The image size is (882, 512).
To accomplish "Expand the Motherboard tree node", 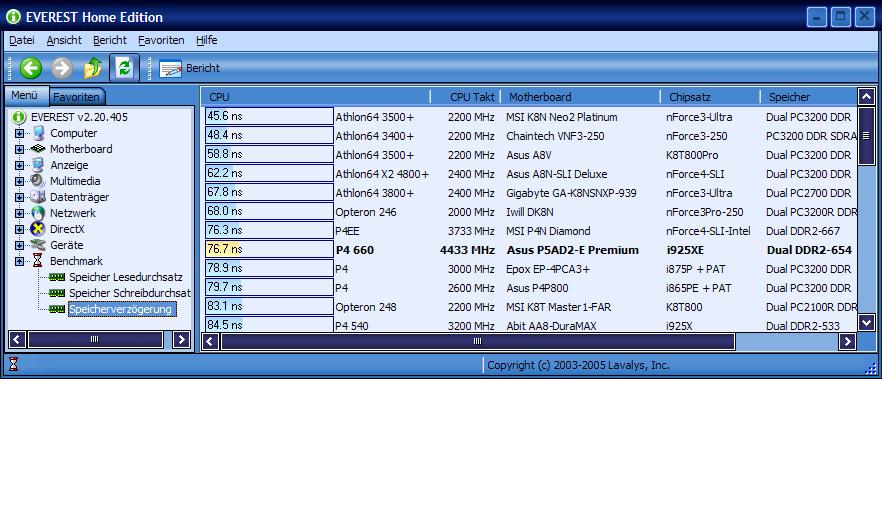I will [x=20, y=149].
